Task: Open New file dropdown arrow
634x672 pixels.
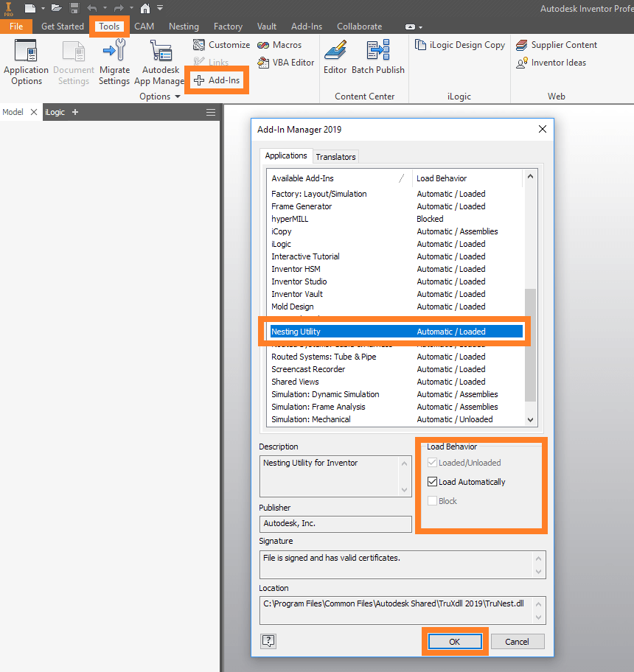Action: pos(43,8)
